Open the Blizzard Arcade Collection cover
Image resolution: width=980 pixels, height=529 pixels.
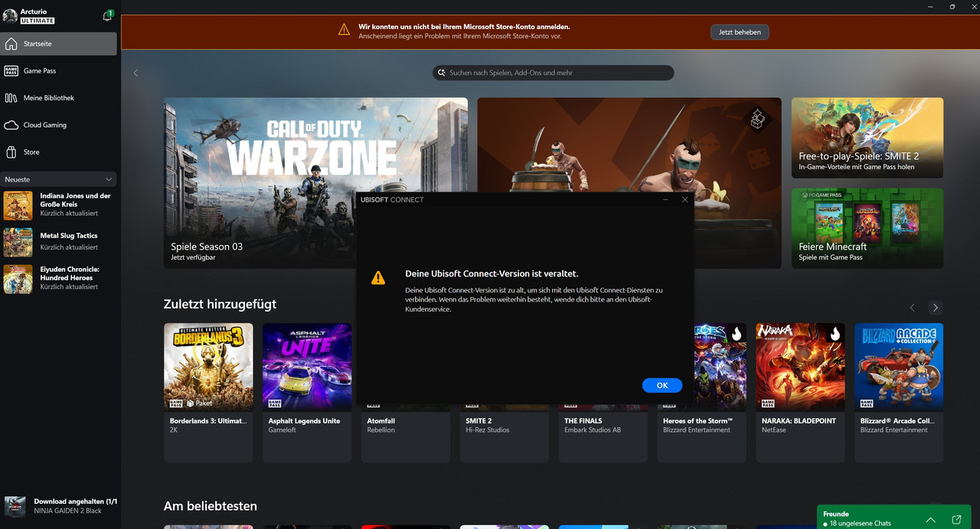(899, 367)
